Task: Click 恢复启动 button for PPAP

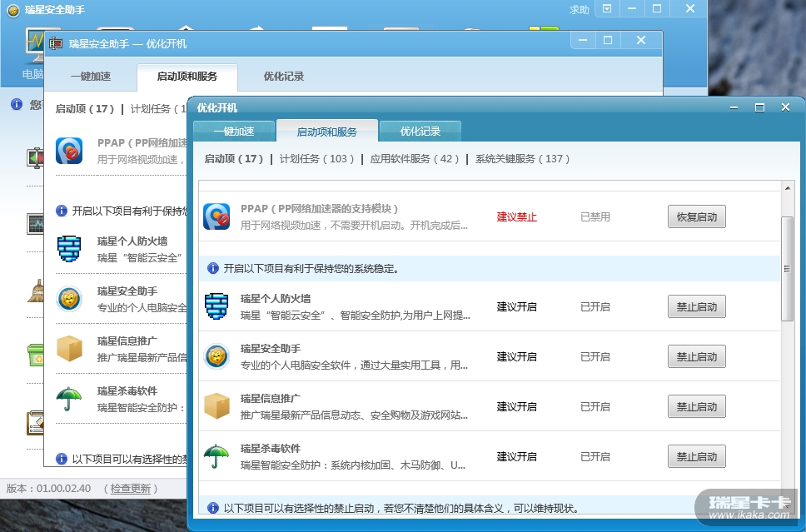Action: pos(697,216)
